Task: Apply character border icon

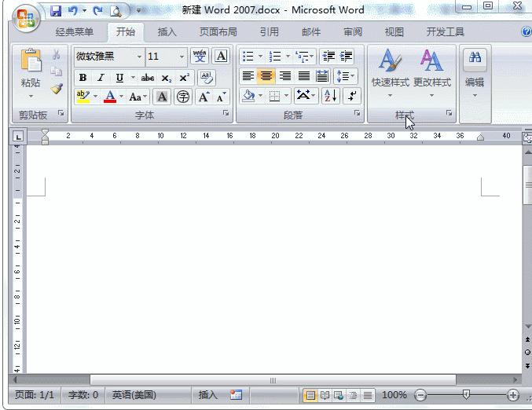Action: [221, 56]
